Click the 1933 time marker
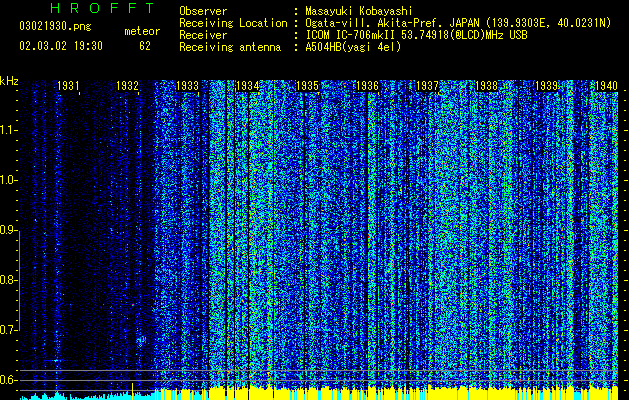 (187, 85)
